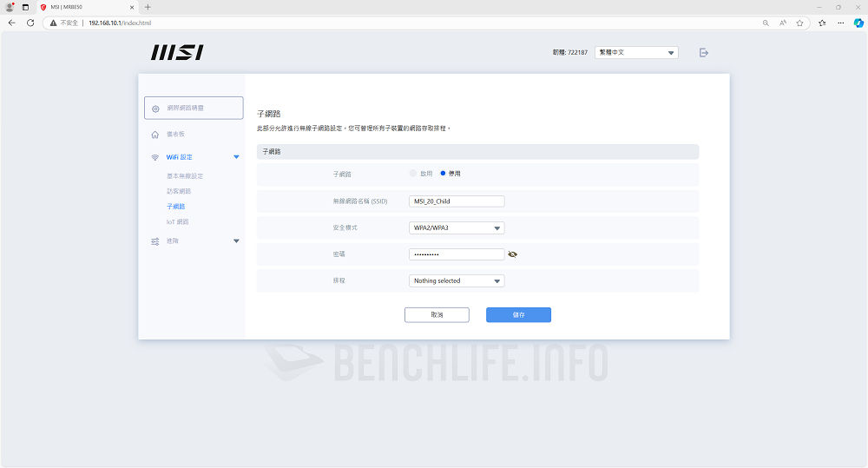The height and width of the screenshot is (468, 868).
Task: Open the browser profile avatar
Action: (x=10, y=7)
